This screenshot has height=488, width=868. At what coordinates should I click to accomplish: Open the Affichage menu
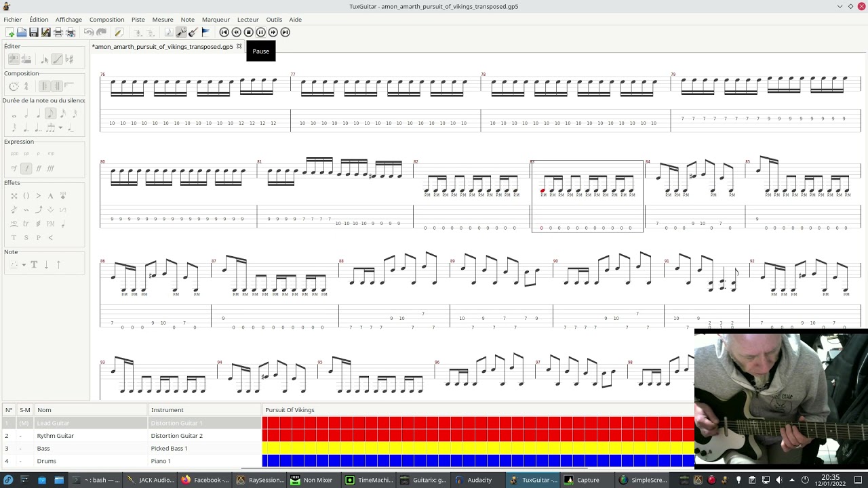68,20
